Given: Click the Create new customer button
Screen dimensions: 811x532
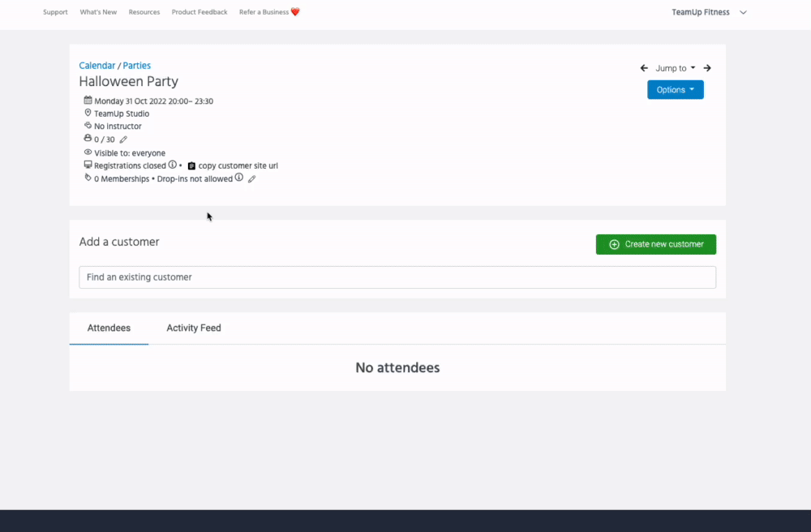Looking at the screenshot, I should pyautogui.click(x=655, y=244).
